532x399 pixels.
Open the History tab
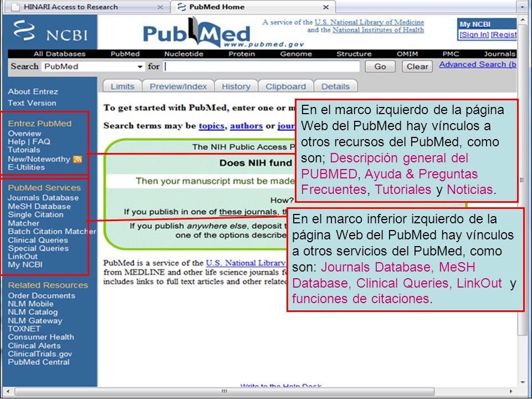click(236, 86)
